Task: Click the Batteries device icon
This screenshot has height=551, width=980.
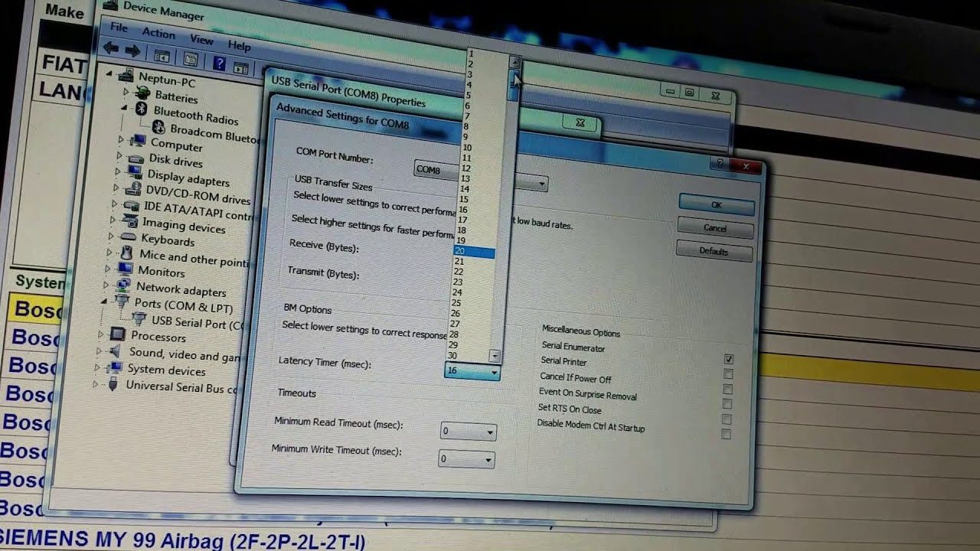Action: 142,93
